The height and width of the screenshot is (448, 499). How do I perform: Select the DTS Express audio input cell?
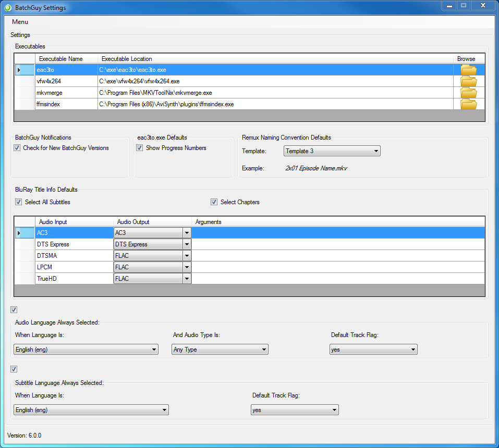[x=74, y=244]
